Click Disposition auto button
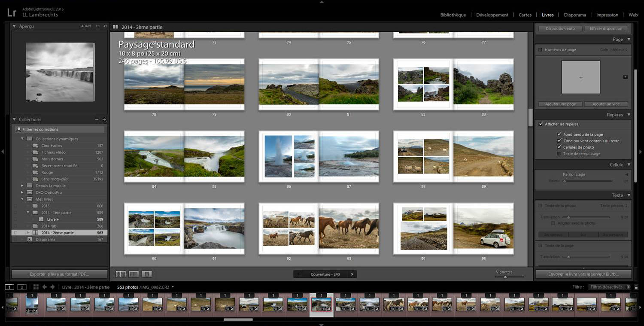644x326 pixels. coord(560,29)
